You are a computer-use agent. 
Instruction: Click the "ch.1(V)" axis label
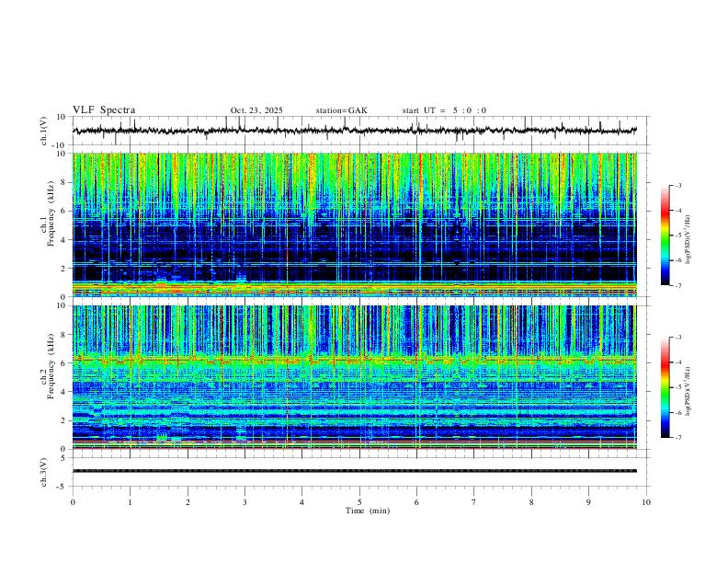(44, 131)
